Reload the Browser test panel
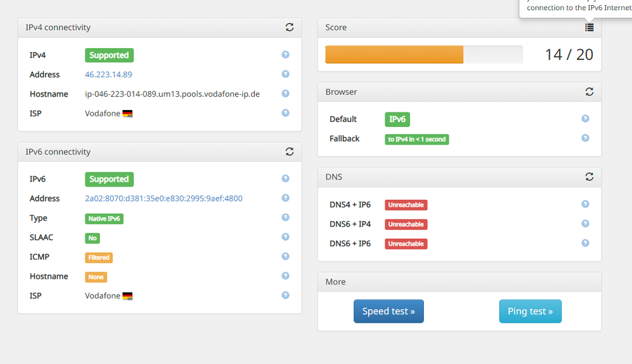The height and width of the screenshot is (364, 632). click(x=590, y=92)
